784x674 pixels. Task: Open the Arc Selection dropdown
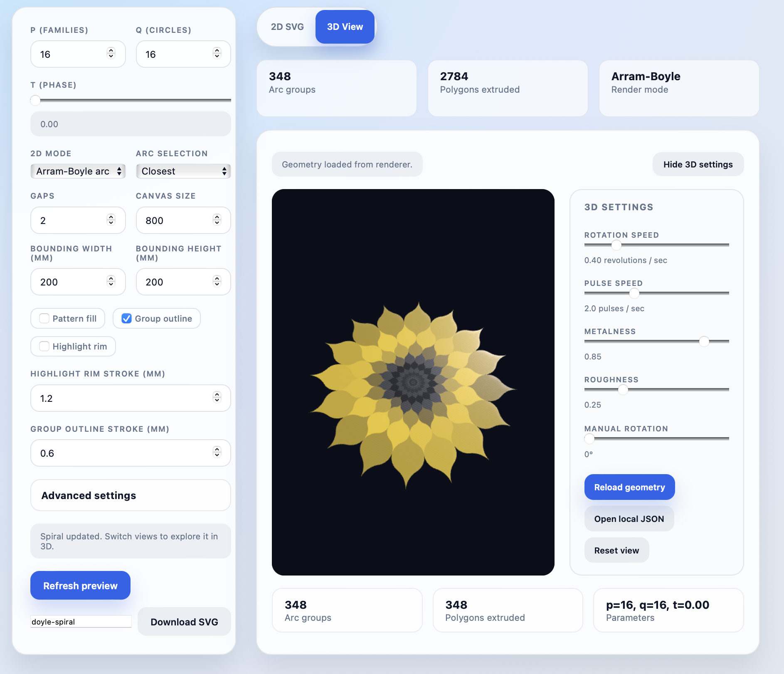point(183,171)
